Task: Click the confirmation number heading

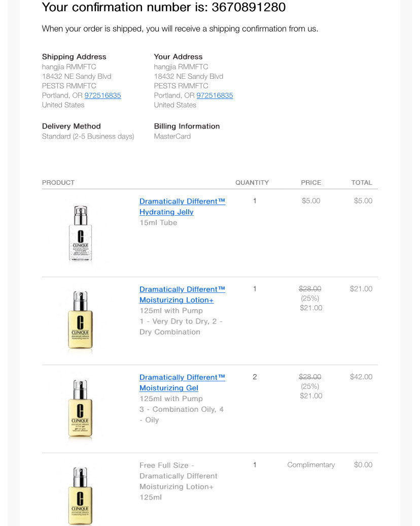Action: [163, 8]
